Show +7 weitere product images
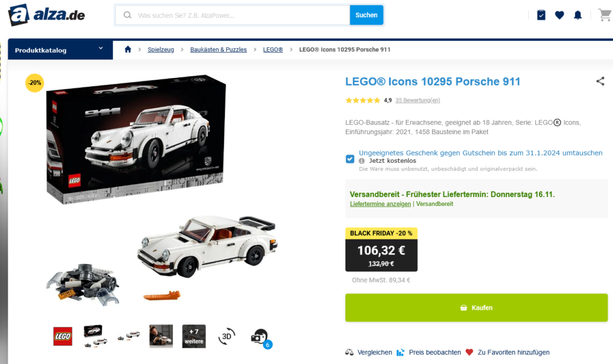 coord(194,336)
